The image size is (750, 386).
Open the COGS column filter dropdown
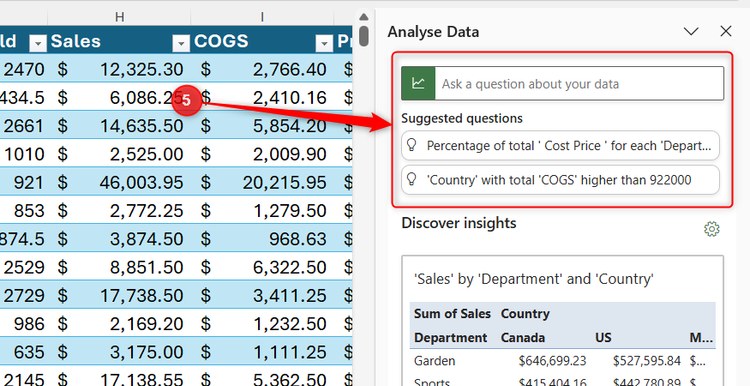tap(324, 44)
